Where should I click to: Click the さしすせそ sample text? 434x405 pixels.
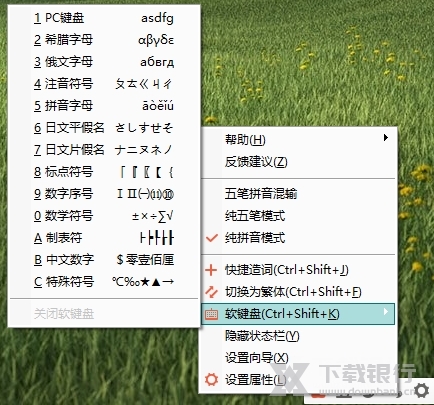coord(144,128)
